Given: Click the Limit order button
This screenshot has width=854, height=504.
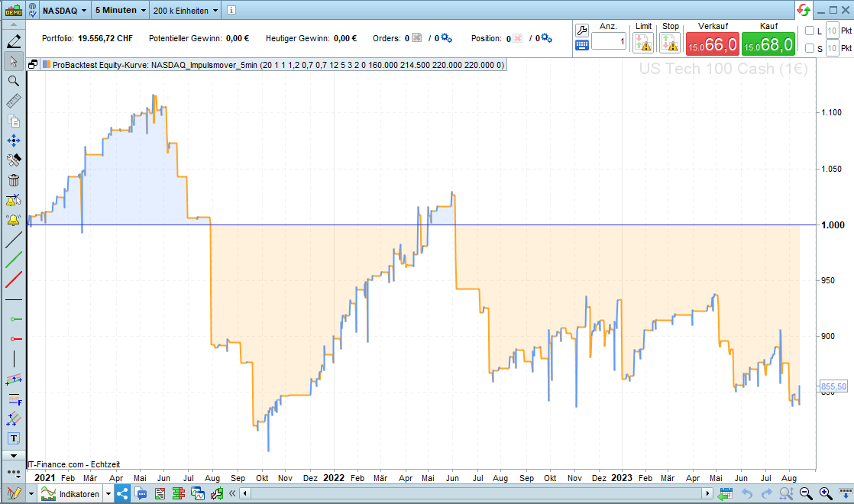Looking at the screenshot, I should pyautogui.click(x=643, y=43).
